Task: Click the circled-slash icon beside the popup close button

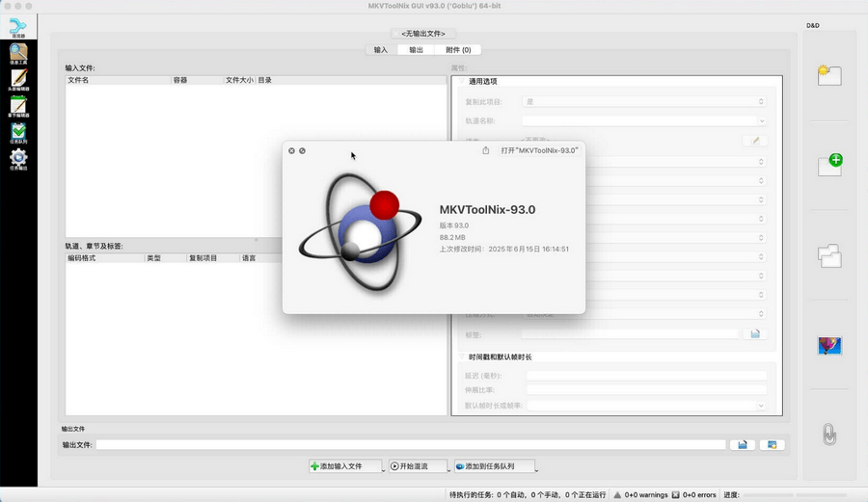Action: point(302,150)
